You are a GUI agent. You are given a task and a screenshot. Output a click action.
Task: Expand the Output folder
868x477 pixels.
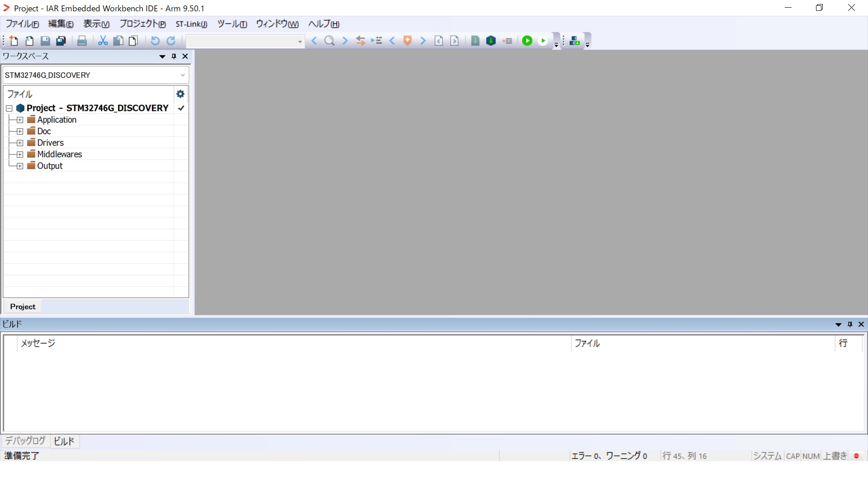click(x=20, y=166)
